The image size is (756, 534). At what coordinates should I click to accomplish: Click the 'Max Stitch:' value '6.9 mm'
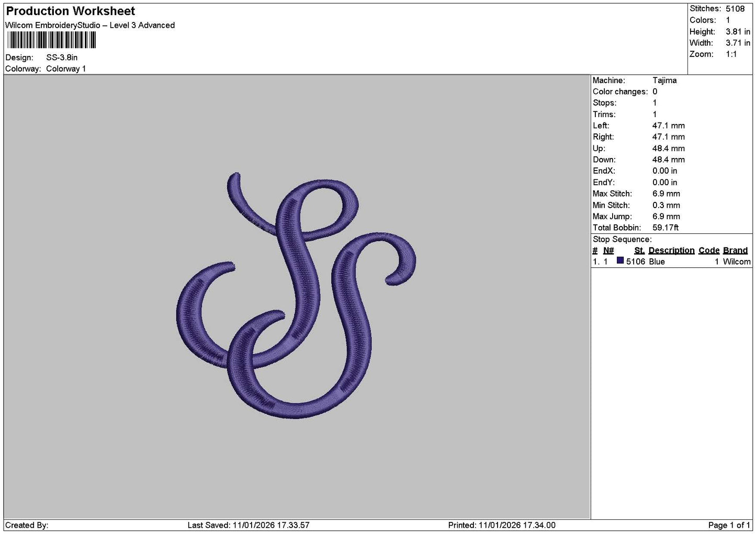(666, 194)
